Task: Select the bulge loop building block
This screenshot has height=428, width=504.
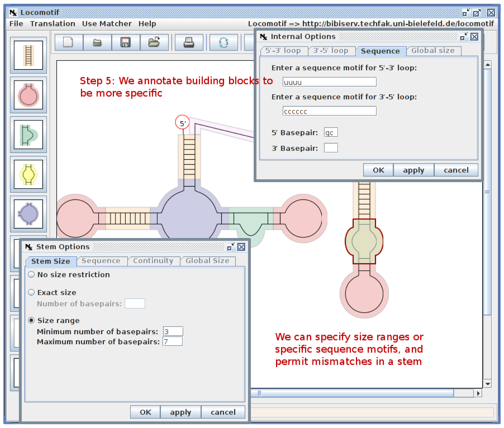Action: coord(28,135)
